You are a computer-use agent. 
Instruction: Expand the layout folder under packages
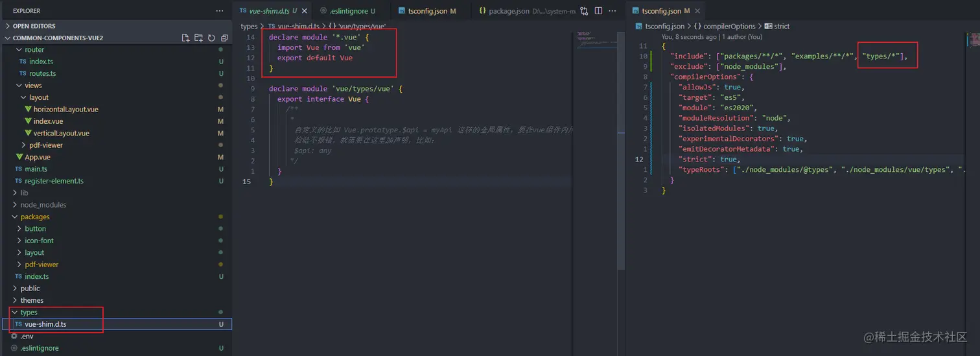(35, 252)
